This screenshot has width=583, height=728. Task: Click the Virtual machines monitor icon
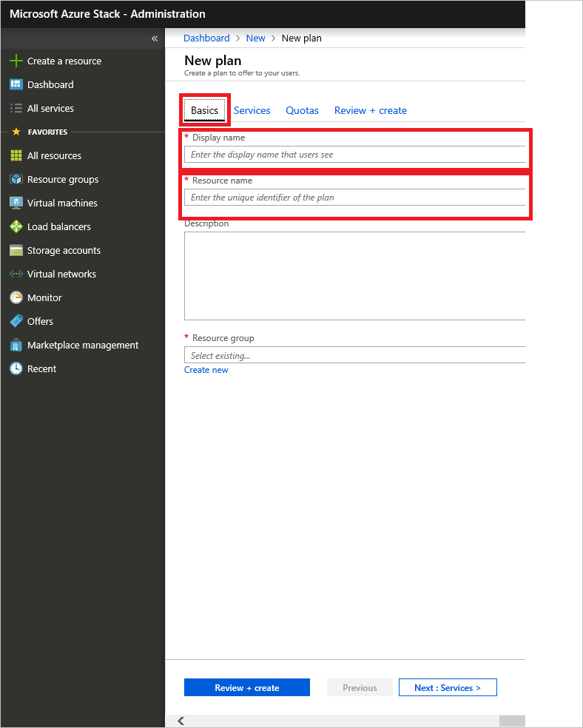16,203
